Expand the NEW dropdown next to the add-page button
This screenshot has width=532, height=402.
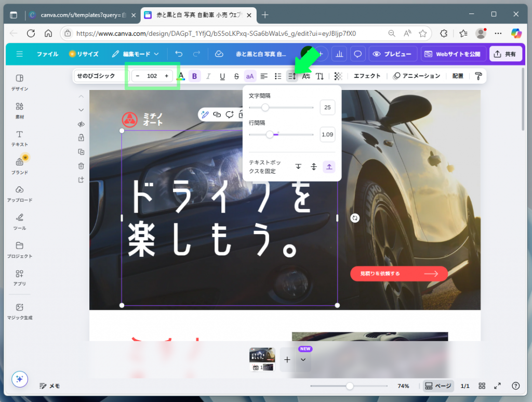pyautogui.click(x=304, y=359)
